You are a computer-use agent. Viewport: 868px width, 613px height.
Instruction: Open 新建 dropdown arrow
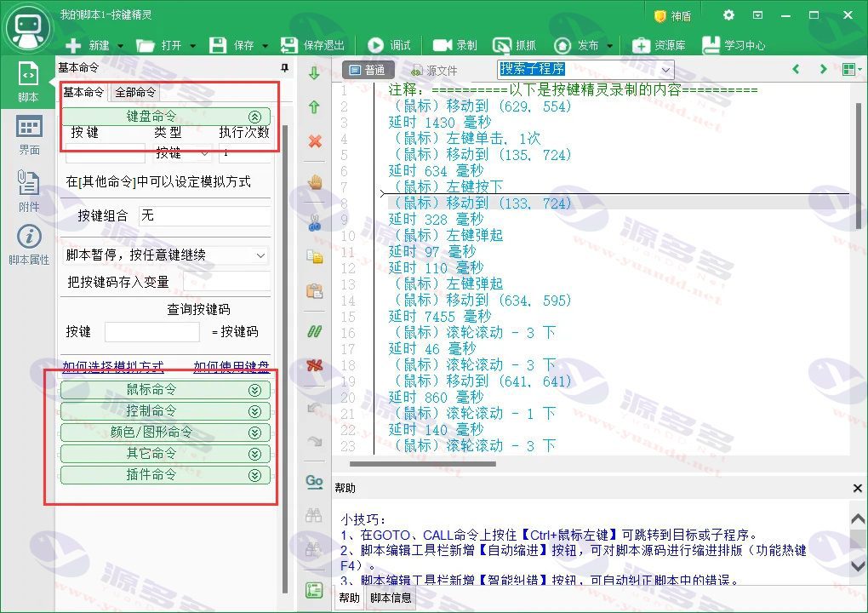coord(121,46)
